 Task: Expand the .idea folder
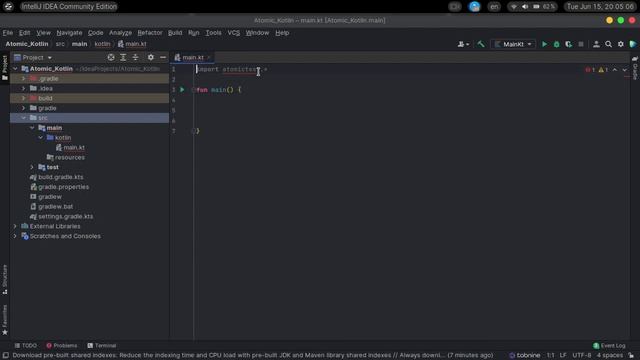click(x=23, y=88)
